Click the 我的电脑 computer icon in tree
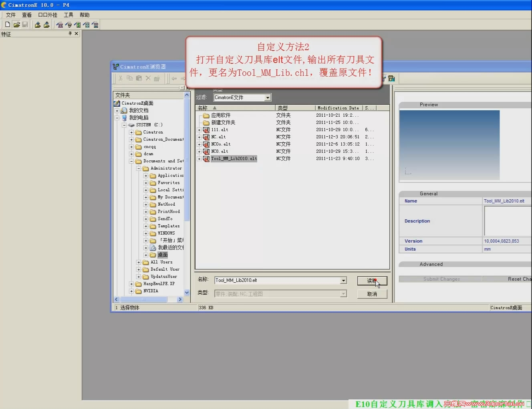 tap(124, 117)
